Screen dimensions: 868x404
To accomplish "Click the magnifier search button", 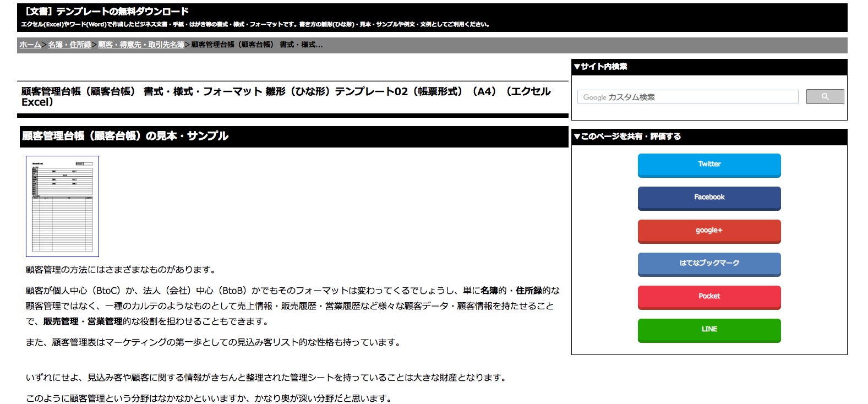I will 825,97.
